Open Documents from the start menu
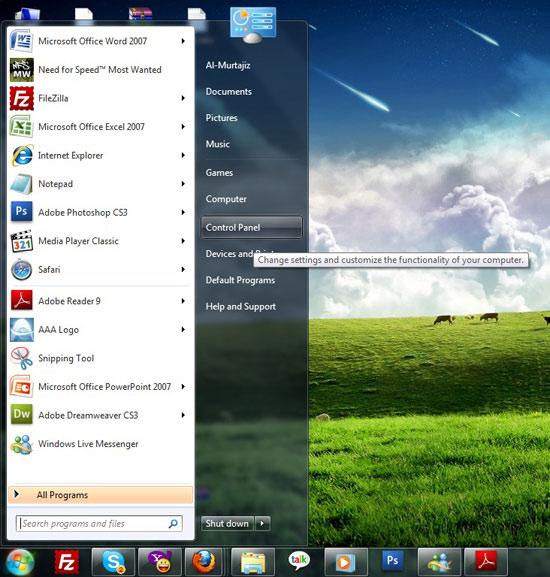The image size is (550, 577). pyautogui.click(x=229, y=91)
